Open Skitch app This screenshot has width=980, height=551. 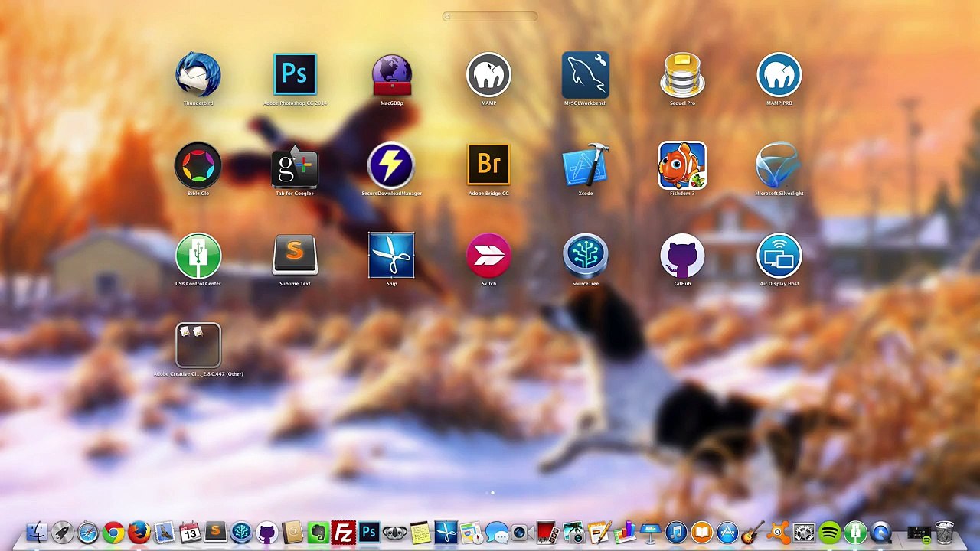(488, 256)
